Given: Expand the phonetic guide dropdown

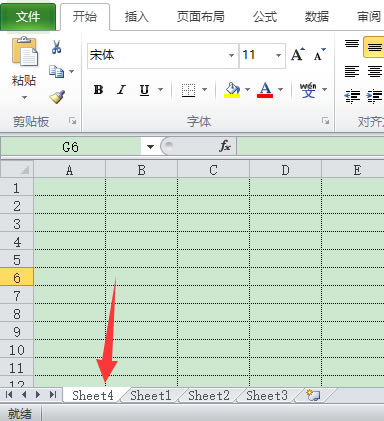Looking at the screenshot, I should (324, 89).
